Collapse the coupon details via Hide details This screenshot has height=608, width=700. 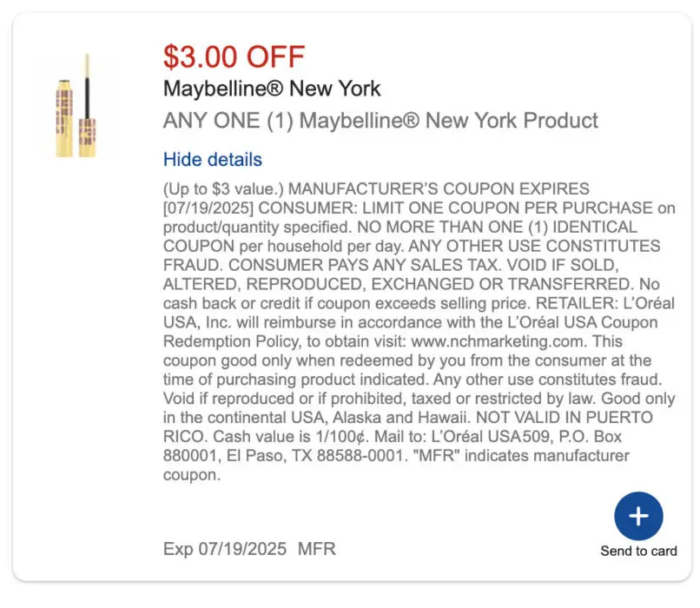(x=211, y=160)
